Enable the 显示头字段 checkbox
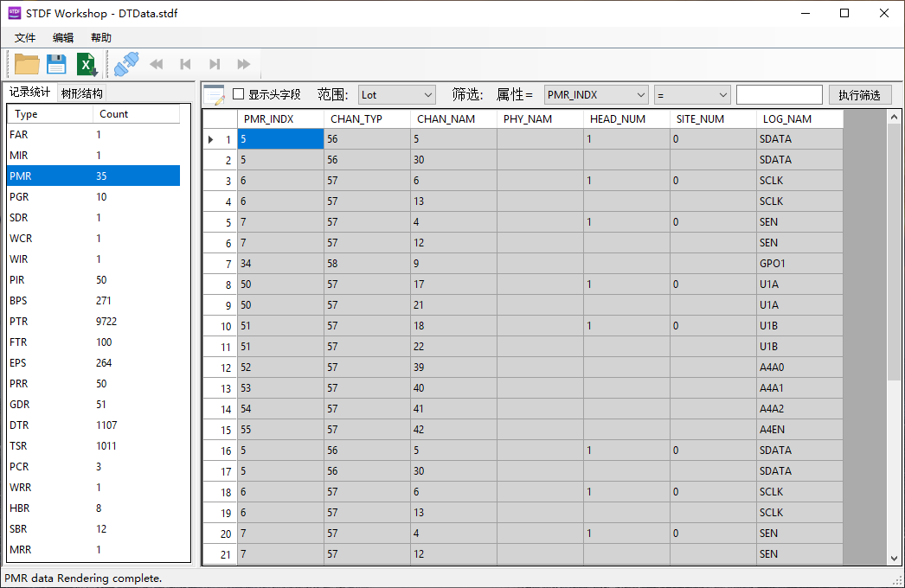This screenshot has width=905, height=588. (239, 94)
